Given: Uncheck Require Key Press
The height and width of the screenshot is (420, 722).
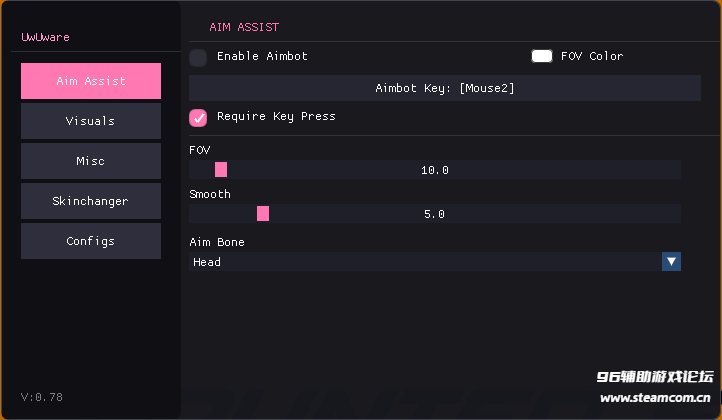Looking at the screenshot, I should pyautogui.click(x=198, y=117).
